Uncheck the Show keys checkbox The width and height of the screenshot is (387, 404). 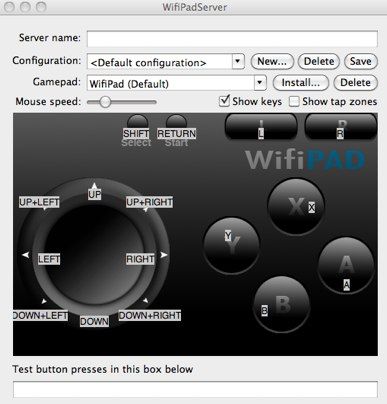coord(225,101)
